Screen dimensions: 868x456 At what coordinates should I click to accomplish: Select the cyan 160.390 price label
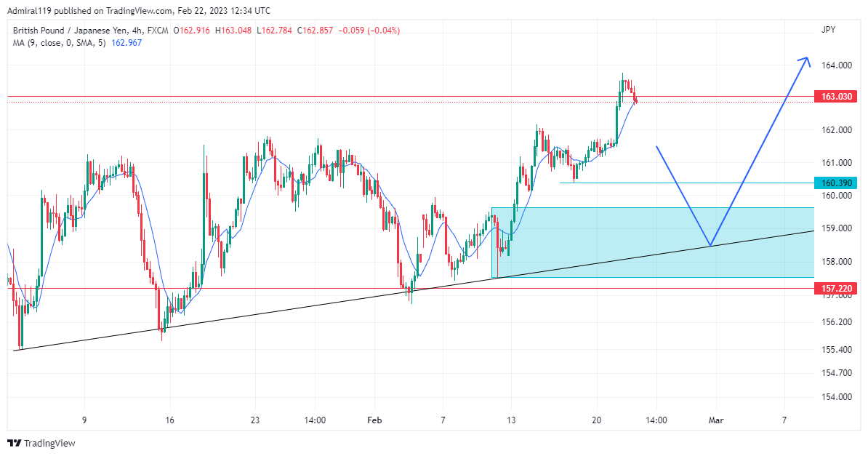[x=837, y=183]
